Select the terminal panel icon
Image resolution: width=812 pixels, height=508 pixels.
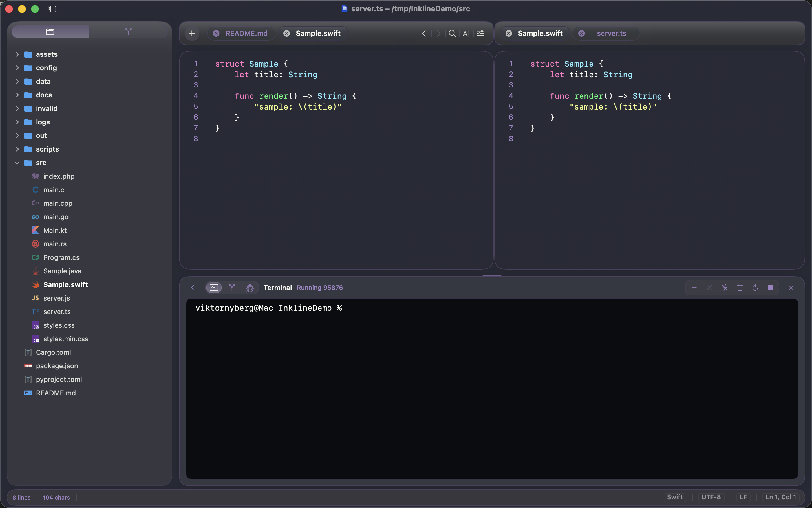tap(214, 288)
